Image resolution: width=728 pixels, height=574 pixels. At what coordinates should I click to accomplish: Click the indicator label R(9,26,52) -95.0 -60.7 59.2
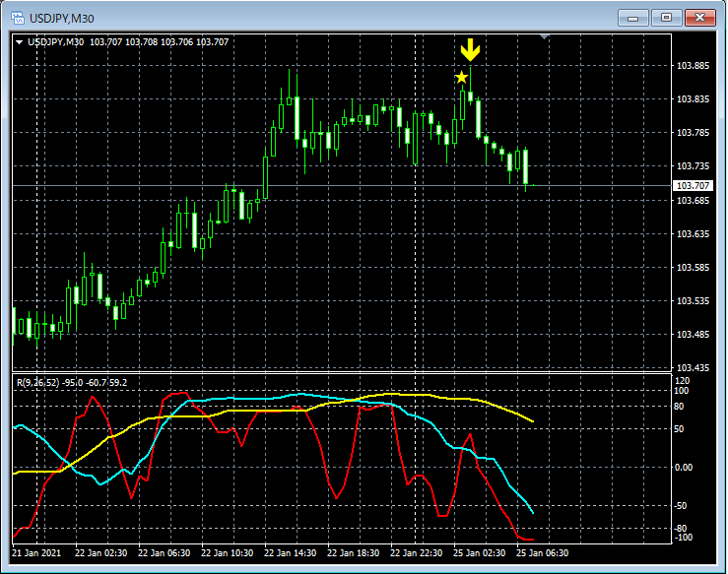(72, 383)
